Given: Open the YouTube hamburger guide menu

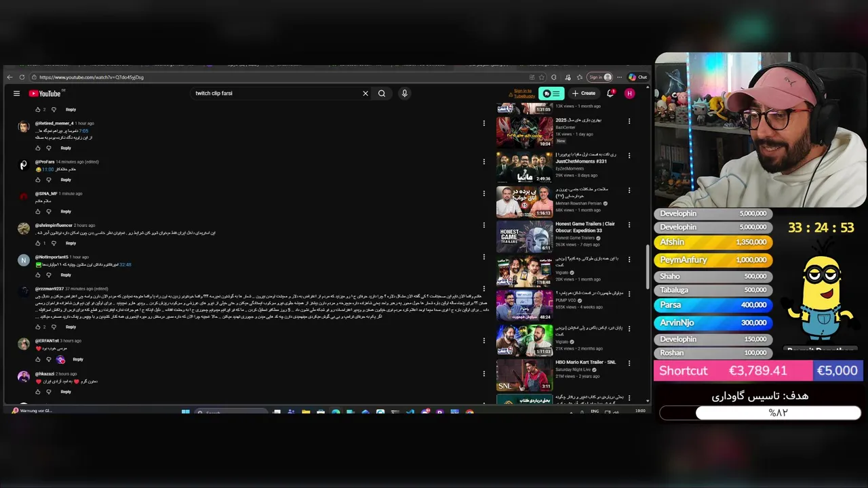Looking at the screenshot, I should point(16,94).
